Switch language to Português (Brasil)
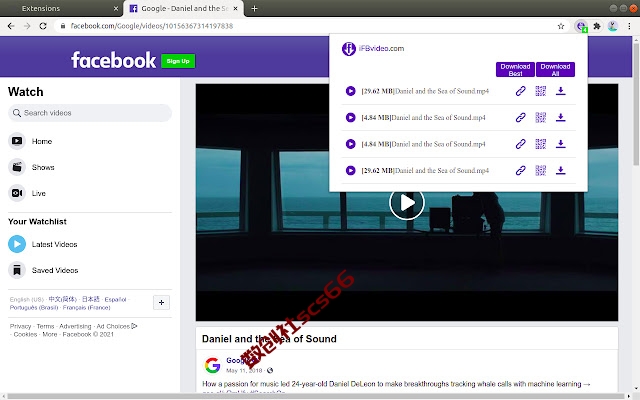640x400 pixels. 34,307
